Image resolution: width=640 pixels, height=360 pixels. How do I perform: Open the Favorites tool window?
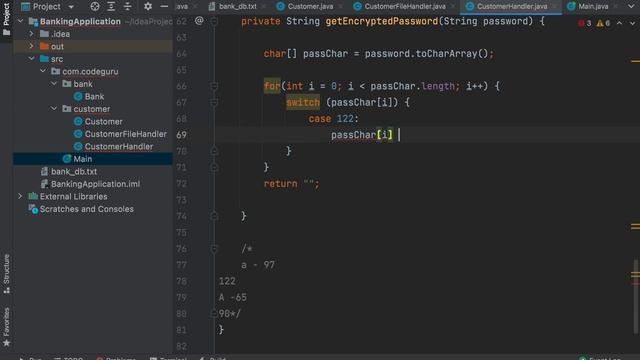coord(6,327)
